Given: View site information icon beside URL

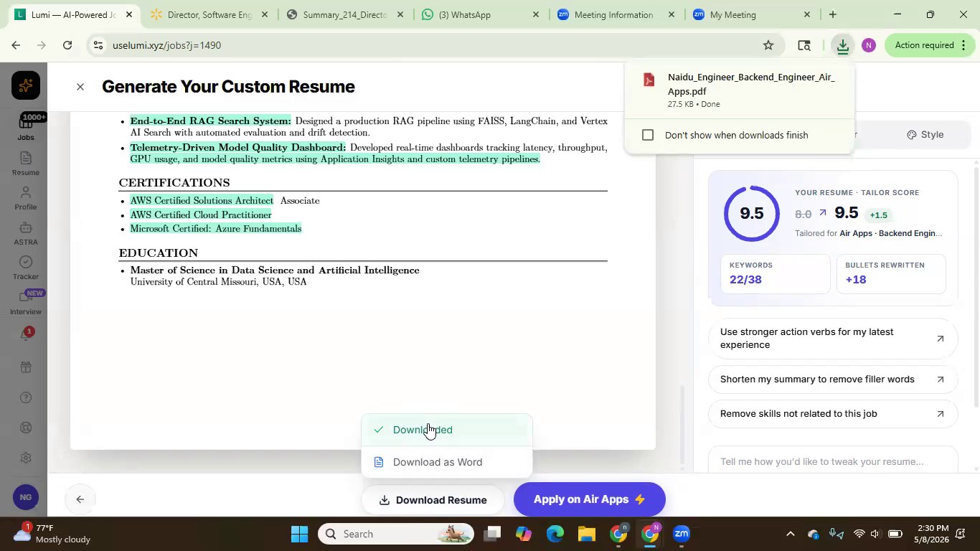Looking at the screenshot, I should (x=98, y=45).
